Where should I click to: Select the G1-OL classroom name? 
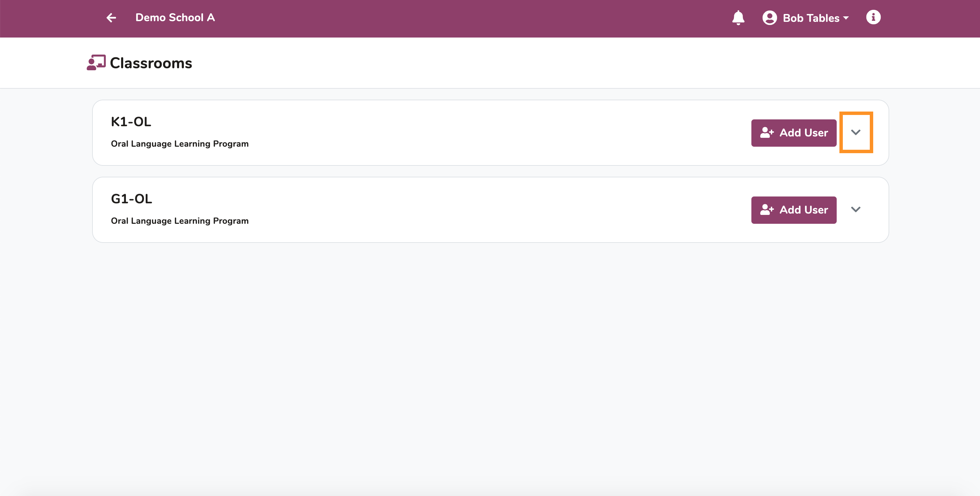point(131,199)
